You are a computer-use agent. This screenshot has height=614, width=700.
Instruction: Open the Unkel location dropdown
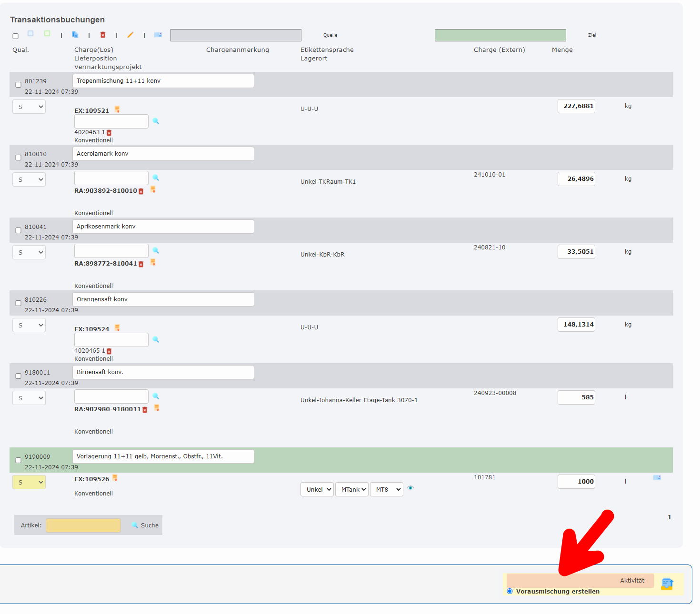[x=317, y=489]
